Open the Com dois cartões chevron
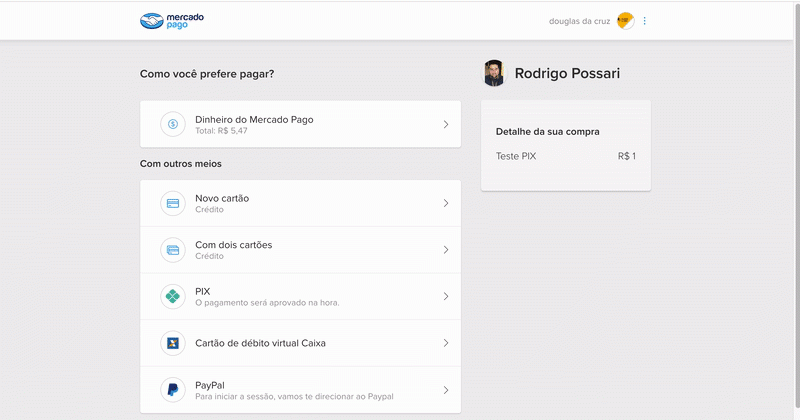 pos(446,250)
